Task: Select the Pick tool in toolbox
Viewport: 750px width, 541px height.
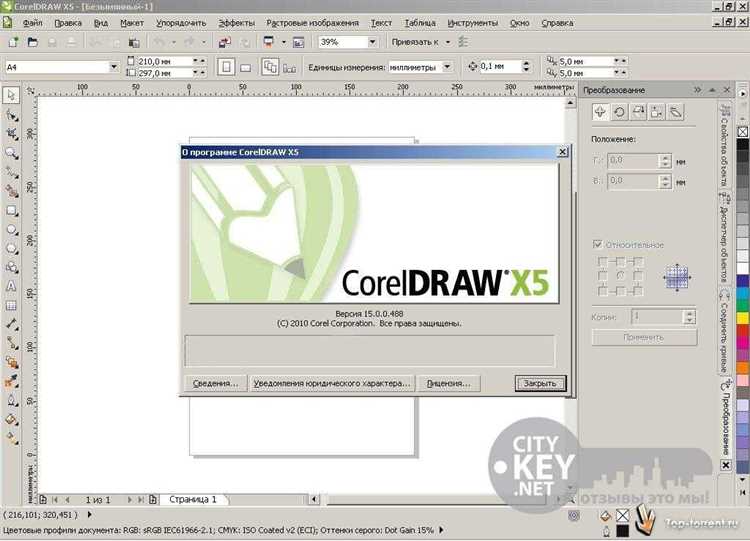Action: point(11,95)
